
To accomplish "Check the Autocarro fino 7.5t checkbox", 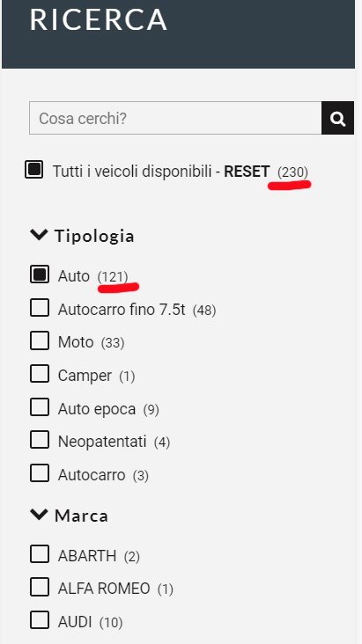I will coord(40,308).
